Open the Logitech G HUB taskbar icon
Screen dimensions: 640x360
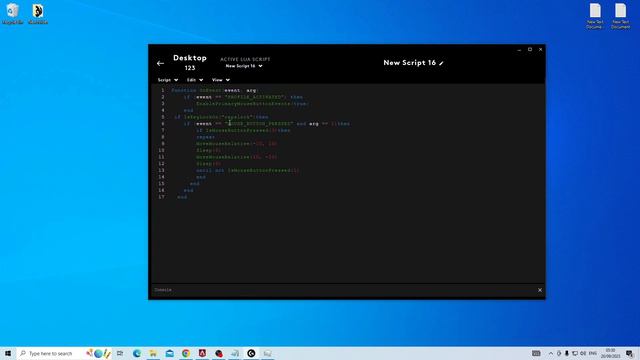[251, 353]
